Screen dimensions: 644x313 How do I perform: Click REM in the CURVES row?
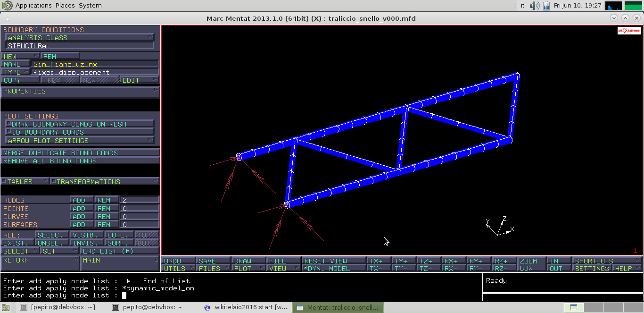(107, 217)
